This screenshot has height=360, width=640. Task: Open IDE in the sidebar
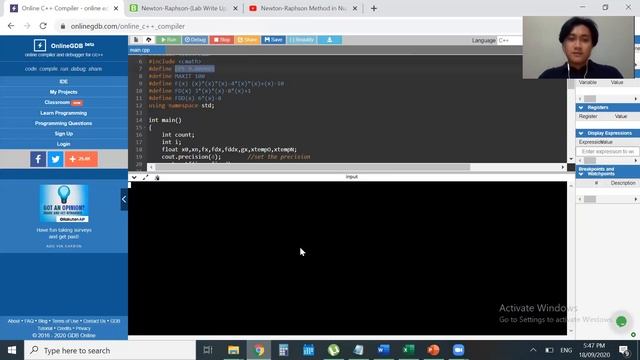click(64, 82)
